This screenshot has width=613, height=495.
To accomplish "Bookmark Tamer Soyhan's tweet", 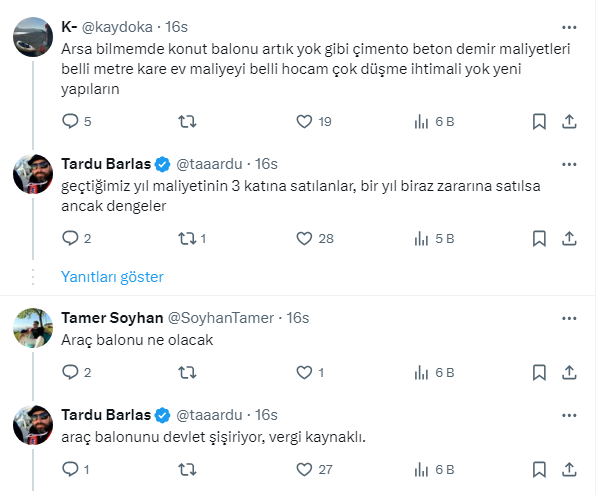I will (x=539, y=372).
